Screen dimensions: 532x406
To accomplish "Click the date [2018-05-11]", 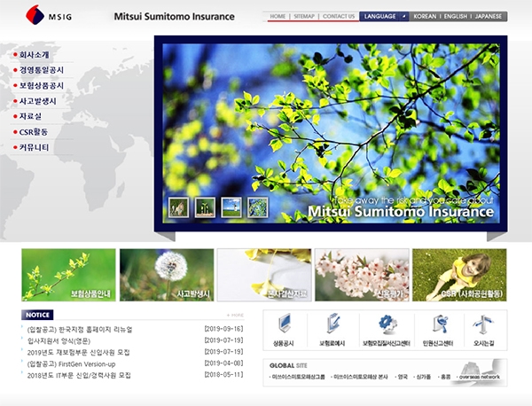I will 224,375.
